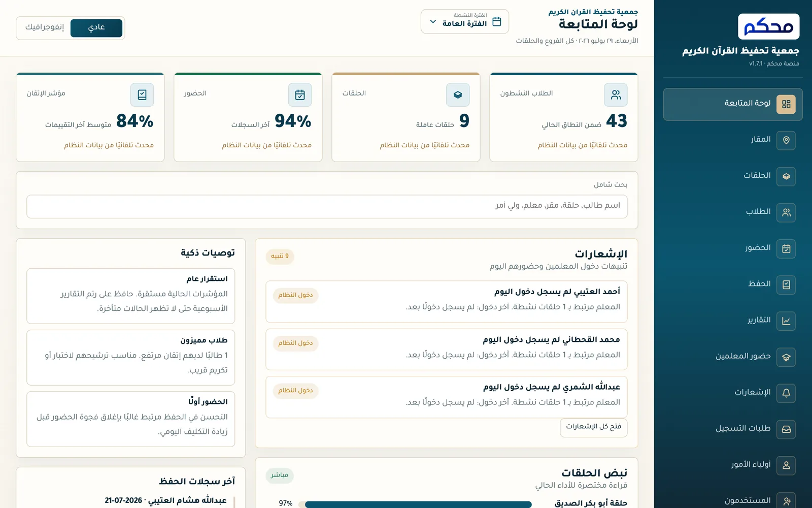
Task: Open لوحة المتابعة menu item
Action: (733, 104)
